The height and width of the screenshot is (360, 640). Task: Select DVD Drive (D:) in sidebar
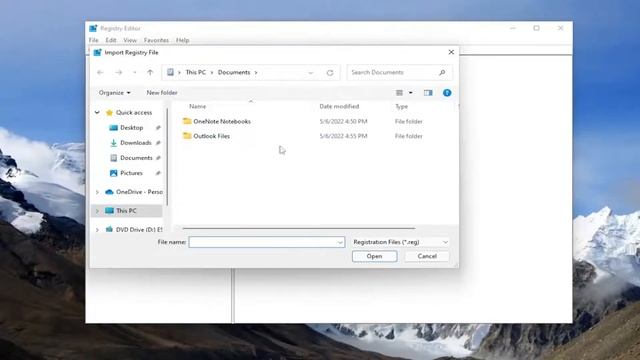point(139,230)
